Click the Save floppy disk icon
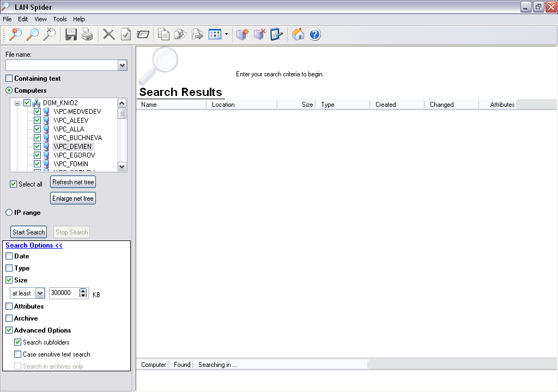This screenshot has width=558, height=392. coord(71,34)
